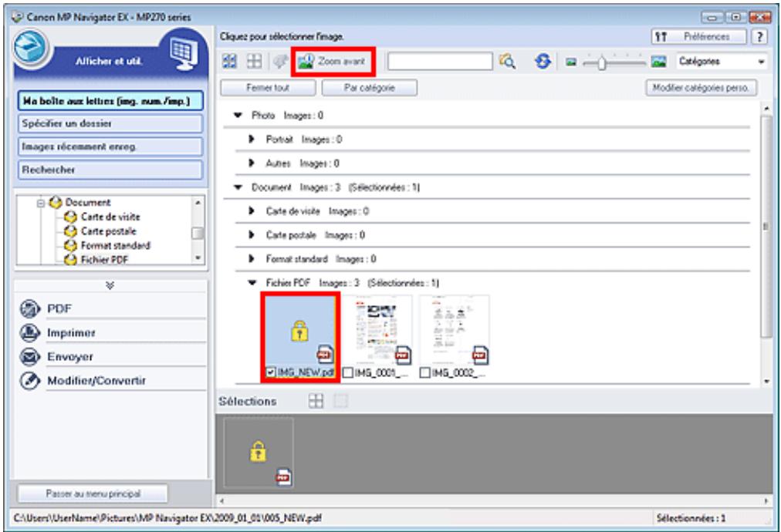781x532 pixels.
Task: Select Document in the folder tree
Action: click(88, 203)
